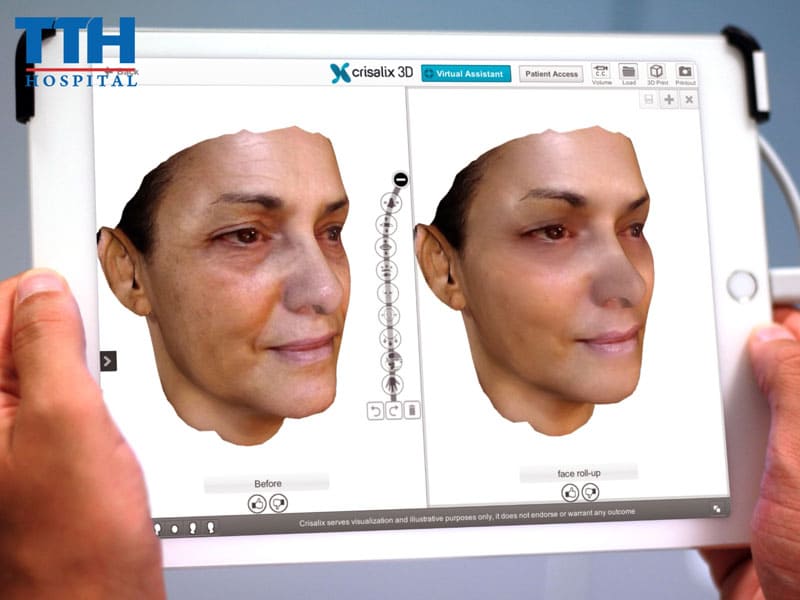
Task: Add a new simulation with plus icon
Action: (669, 99)
